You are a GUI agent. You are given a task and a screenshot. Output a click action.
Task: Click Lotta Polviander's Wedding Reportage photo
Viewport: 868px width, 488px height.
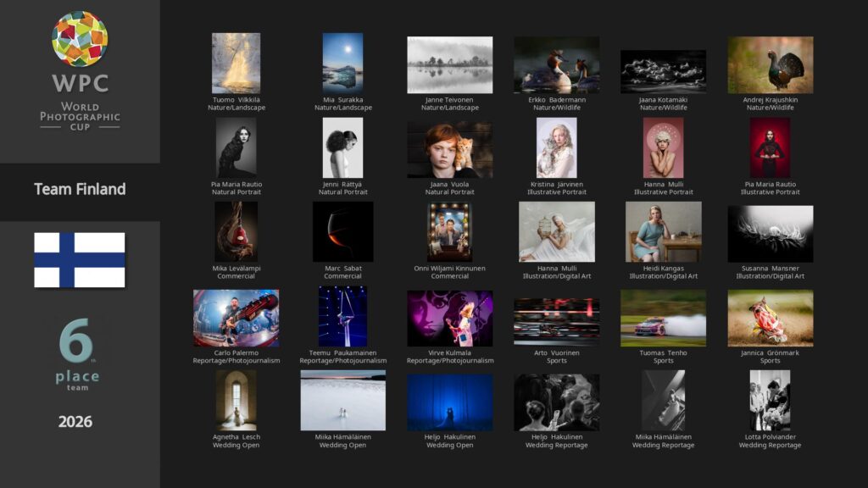770,400
